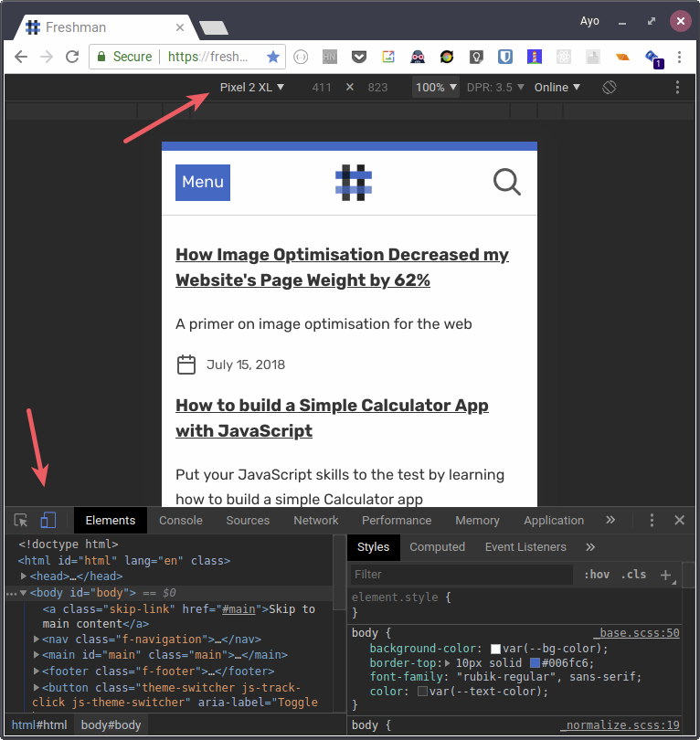Close the DevTools panel
This screenshot has width=700, height=740.
click(x=679, y=521)
